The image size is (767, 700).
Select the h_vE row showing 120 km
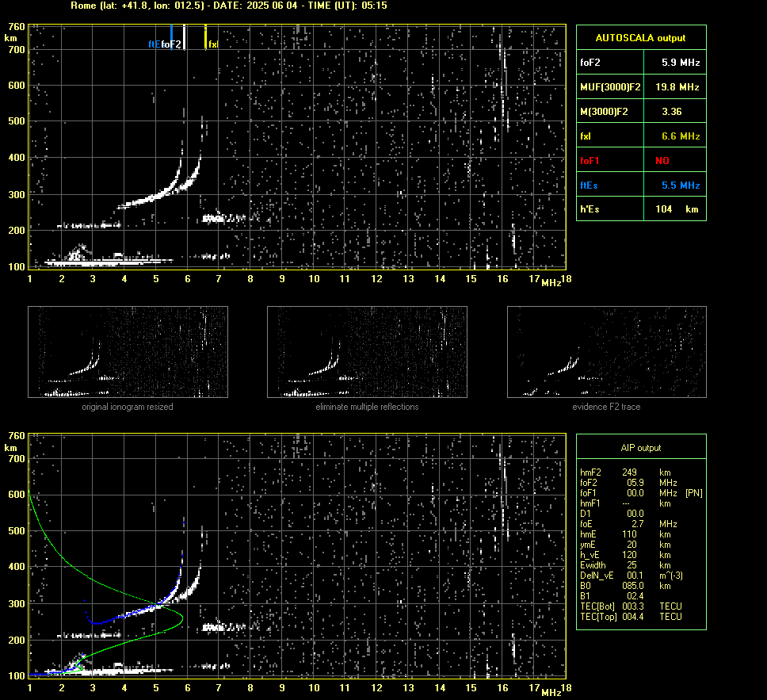(626, 555)
